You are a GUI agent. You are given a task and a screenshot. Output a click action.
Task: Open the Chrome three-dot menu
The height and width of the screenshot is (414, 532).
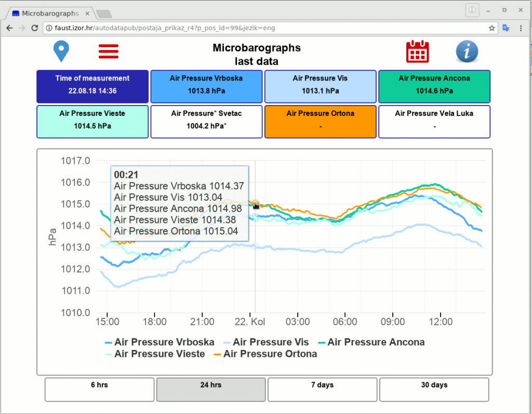[x=522, y=28]
